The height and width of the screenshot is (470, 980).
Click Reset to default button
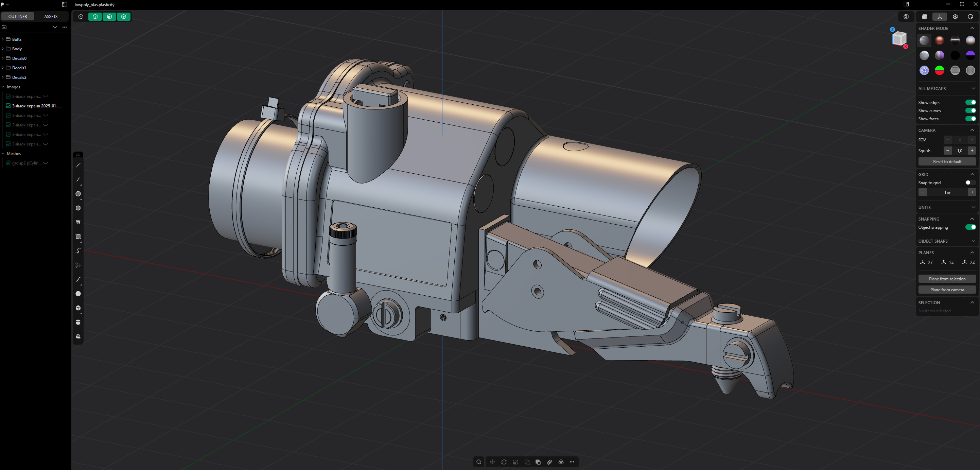tap(947, 162)
